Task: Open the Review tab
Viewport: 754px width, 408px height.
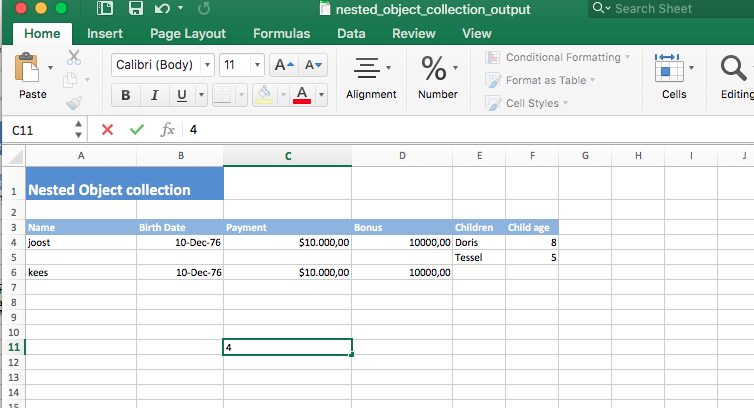Action: point(414,34)
